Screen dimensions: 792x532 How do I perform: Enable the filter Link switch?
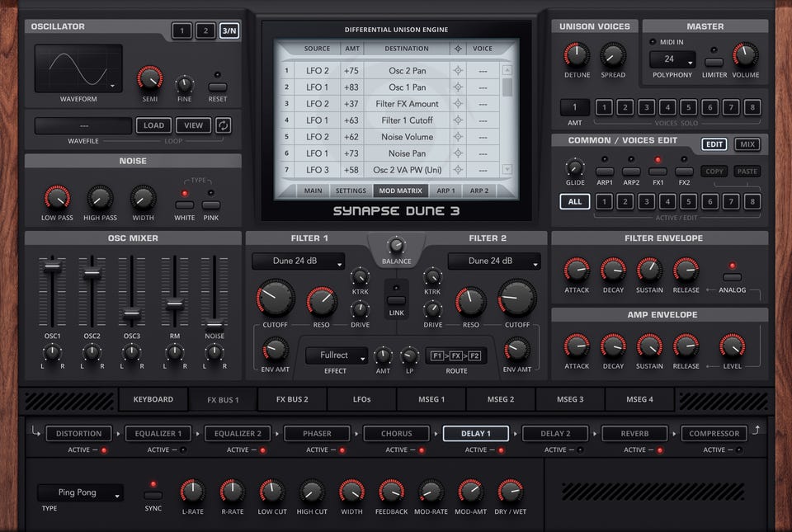point(396,300)
